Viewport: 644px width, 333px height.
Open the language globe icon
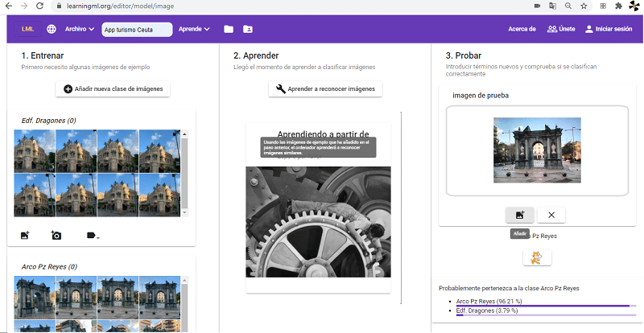[52, 29]
